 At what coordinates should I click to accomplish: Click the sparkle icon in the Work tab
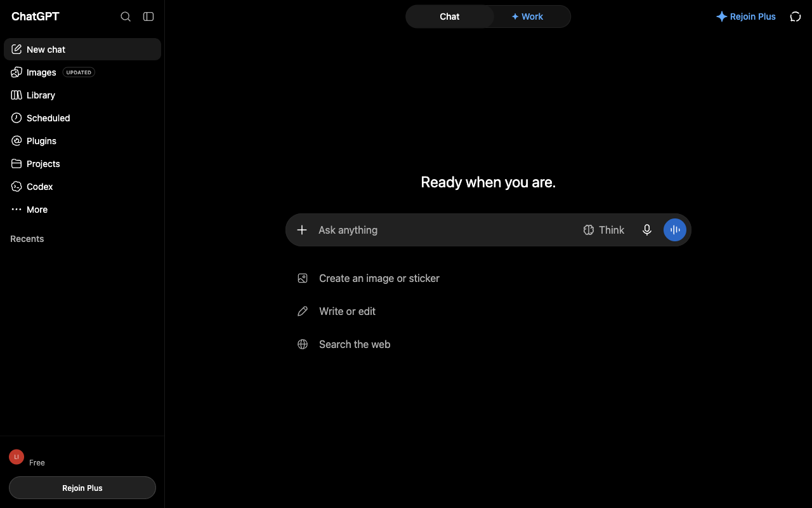tap(515, 17)
